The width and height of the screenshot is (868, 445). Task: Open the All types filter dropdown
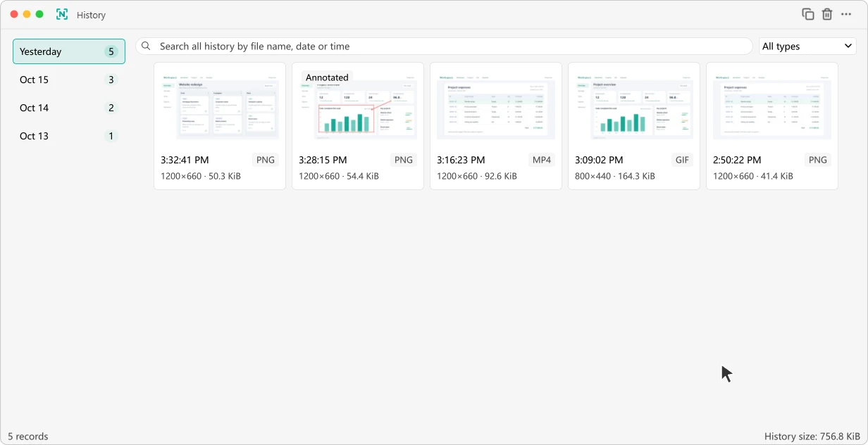pyautogui.click(x=807, y=46)
